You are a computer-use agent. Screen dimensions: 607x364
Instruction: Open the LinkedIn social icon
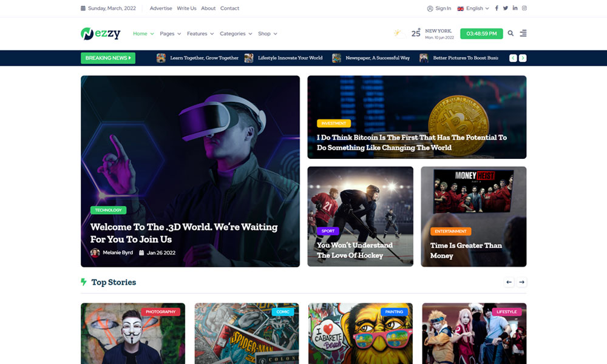click(515, 8)
